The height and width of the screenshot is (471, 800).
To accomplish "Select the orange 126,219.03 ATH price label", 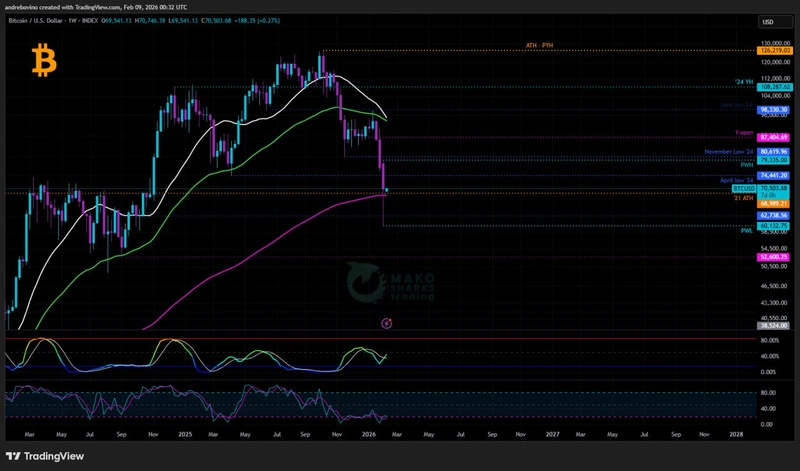I will click(x=774, y=50).
